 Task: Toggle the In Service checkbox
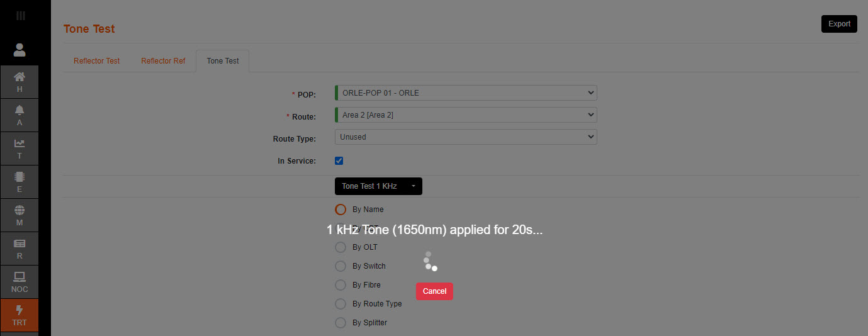click(339, 160)
